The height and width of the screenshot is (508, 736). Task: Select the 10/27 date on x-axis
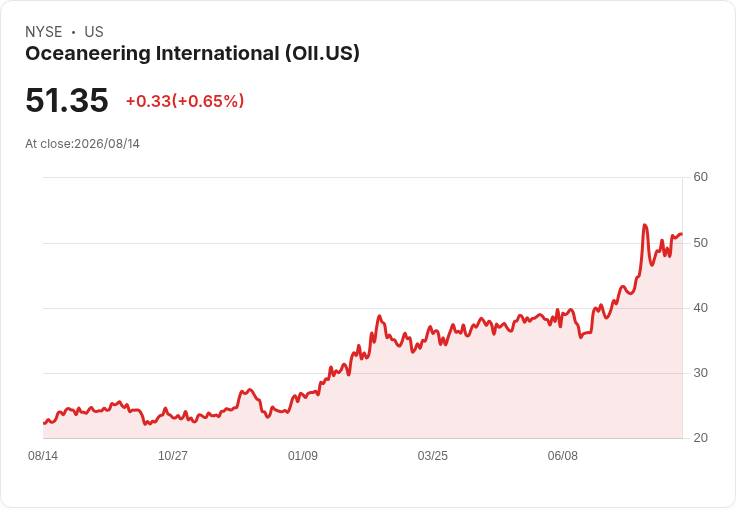173,456
